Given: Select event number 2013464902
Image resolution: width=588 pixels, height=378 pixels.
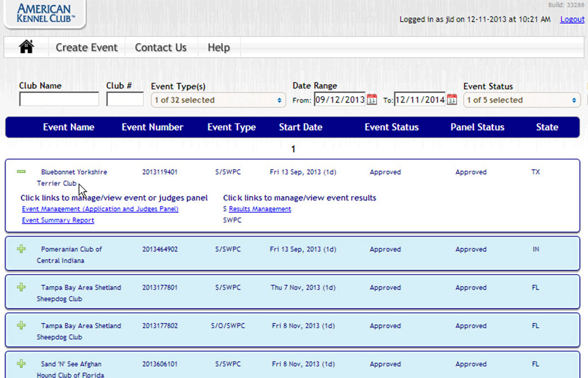Looking at the screenshot, I should [x=160, y=249].
